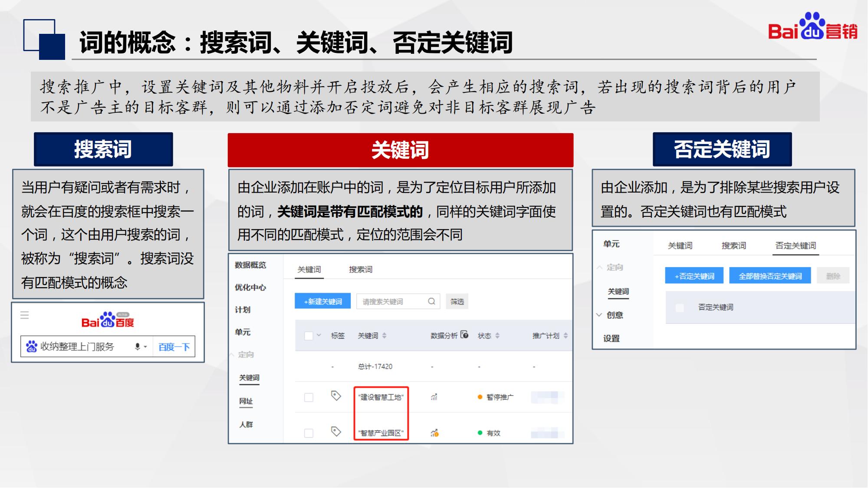The image size is (868, 488).
Task: Open 设置 in the negative keyword panel sidebar
Action: 611,338
